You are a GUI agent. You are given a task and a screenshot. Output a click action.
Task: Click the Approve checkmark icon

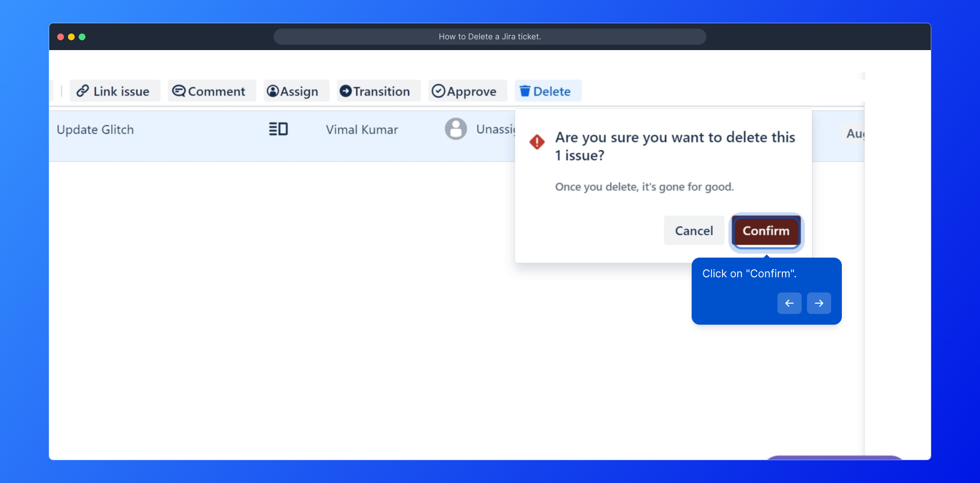[x=438, y=91]
